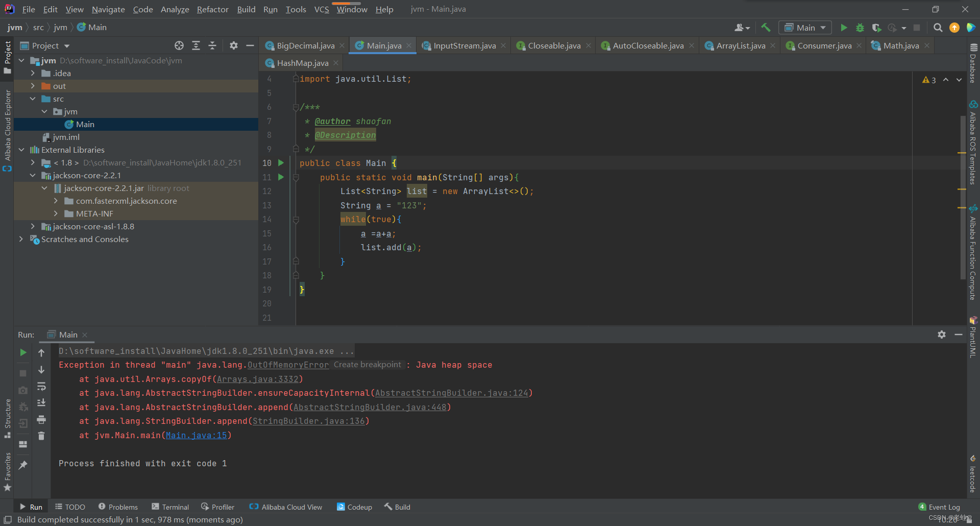This screenshot has height=526, width=980.
Task: Open the Database side panel
Action: 973,62
